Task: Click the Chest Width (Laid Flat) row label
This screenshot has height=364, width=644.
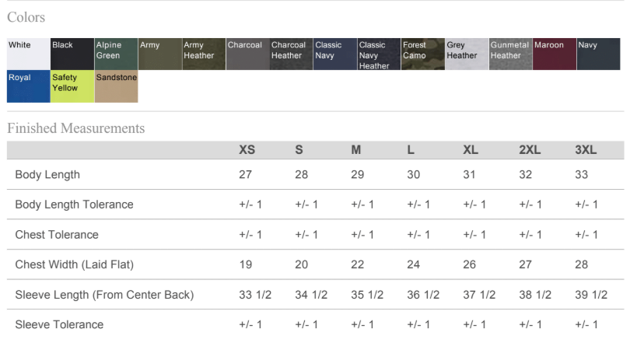Action: (75, 264)
